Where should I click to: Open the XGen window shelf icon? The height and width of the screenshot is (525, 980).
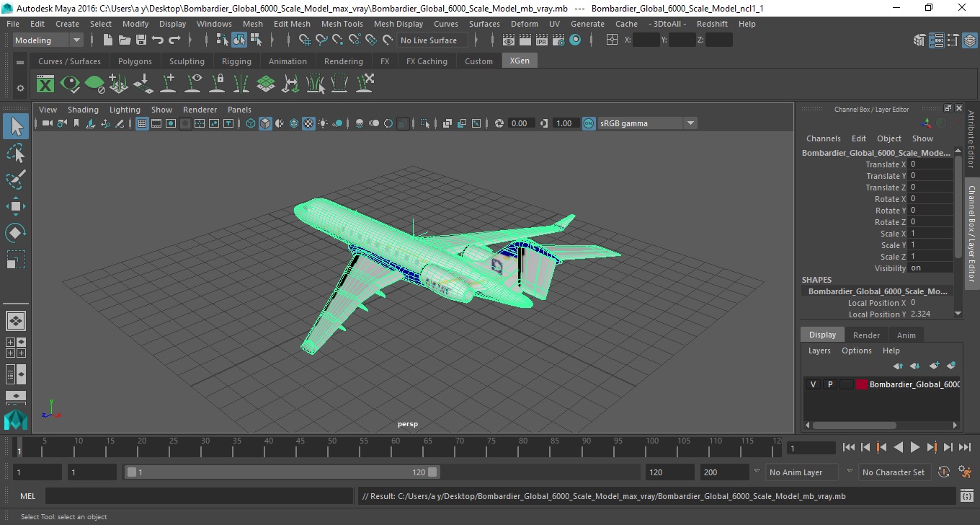click(x=45, y=84)
